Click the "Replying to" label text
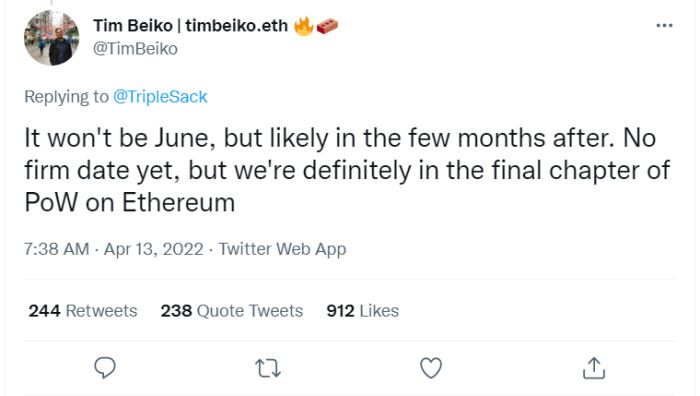This screenshot has width=700, height=396. pyautogui.click(x=67, y=96)
